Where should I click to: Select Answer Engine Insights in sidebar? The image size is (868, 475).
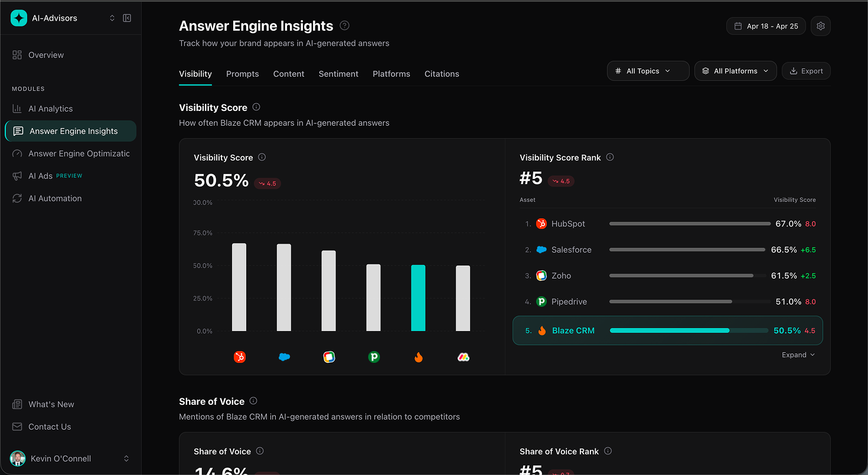pyautogui.click(x=71, y=131)
